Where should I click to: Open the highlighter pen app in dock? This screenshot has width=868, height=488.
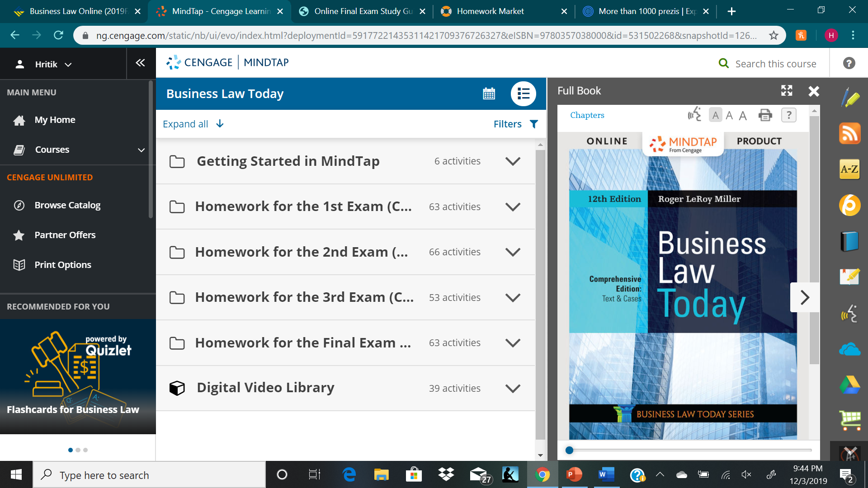click(x=850, y=98)
